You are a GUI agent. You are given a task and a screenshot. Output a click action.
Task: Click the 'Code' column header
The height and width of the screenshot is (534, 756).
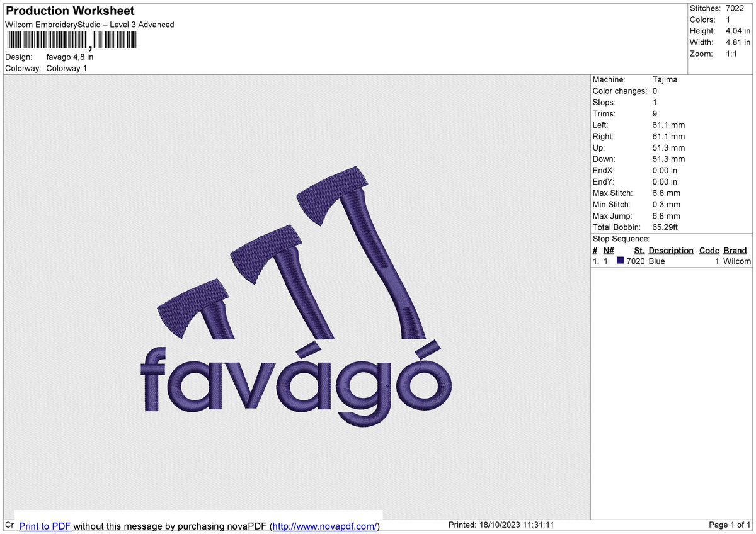point(709,250)
